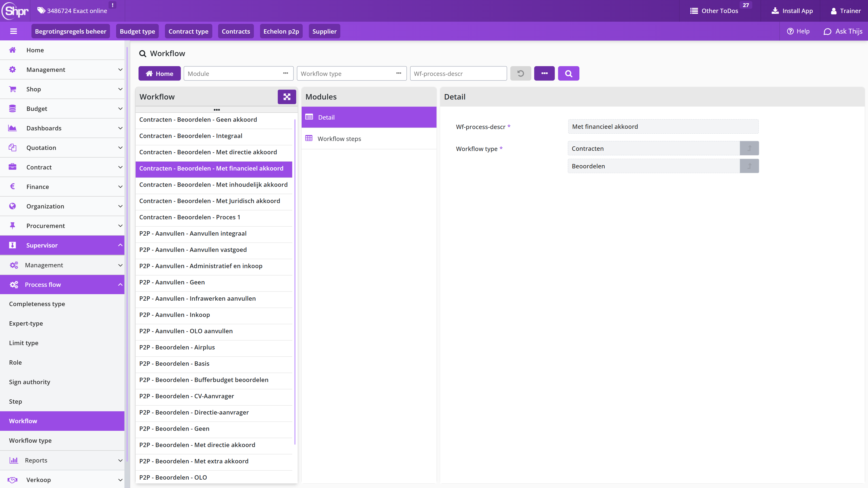Screen dimensions: 868x488
Task: Click the purple Home button in toolbar
Action: pyautogui.click(x=159, y=73)
